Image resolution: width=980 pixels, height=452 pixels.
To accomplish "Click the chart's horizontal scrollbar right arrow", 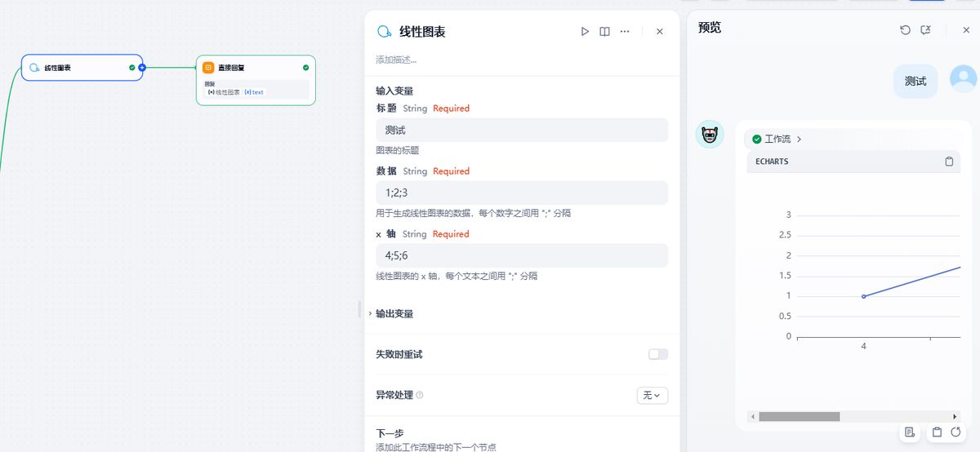I will (955, 416).
